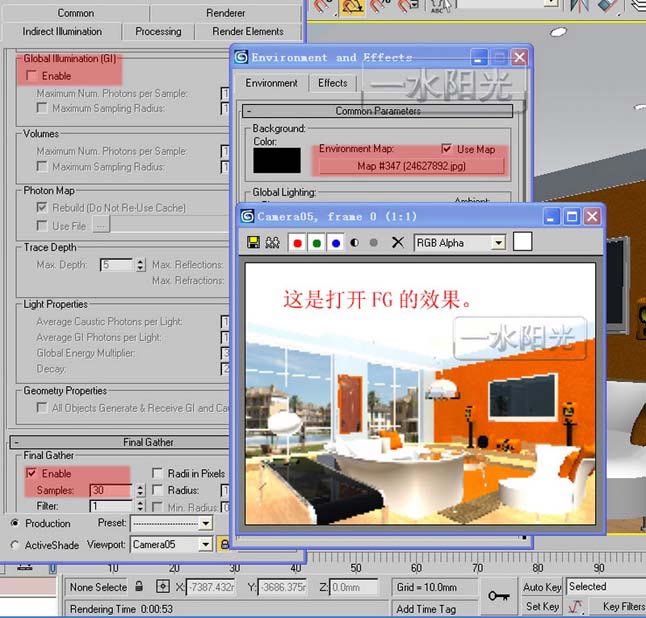Screen dimensions: 646x618
Task: Toggle the monochrome display button
Action: 374,243
